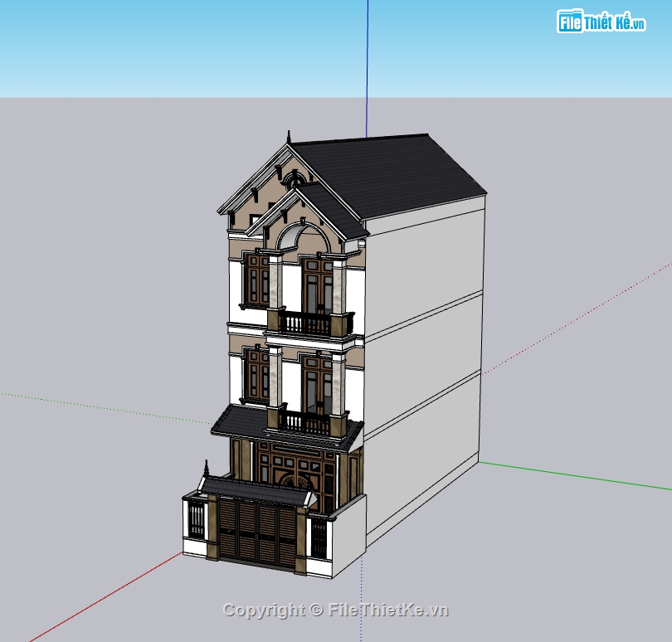Click the wooden louvered front gate
The image size is (672, 642).
pyautogui.click(x=257, y=533)
